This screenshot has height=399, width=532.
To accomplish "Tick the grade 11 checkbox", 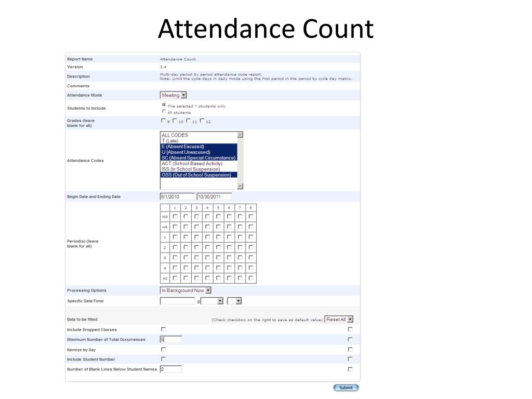I will pyautogui.click(x=188, y=121).
